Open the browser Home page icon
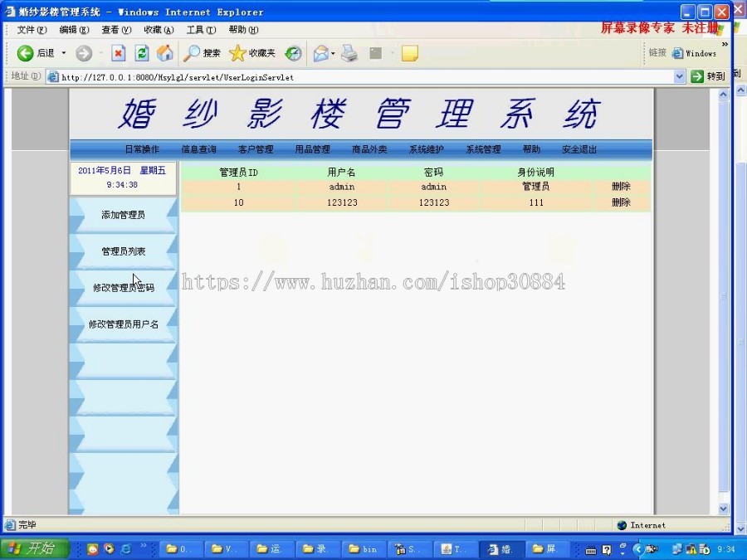 click(x=164, y=52)
